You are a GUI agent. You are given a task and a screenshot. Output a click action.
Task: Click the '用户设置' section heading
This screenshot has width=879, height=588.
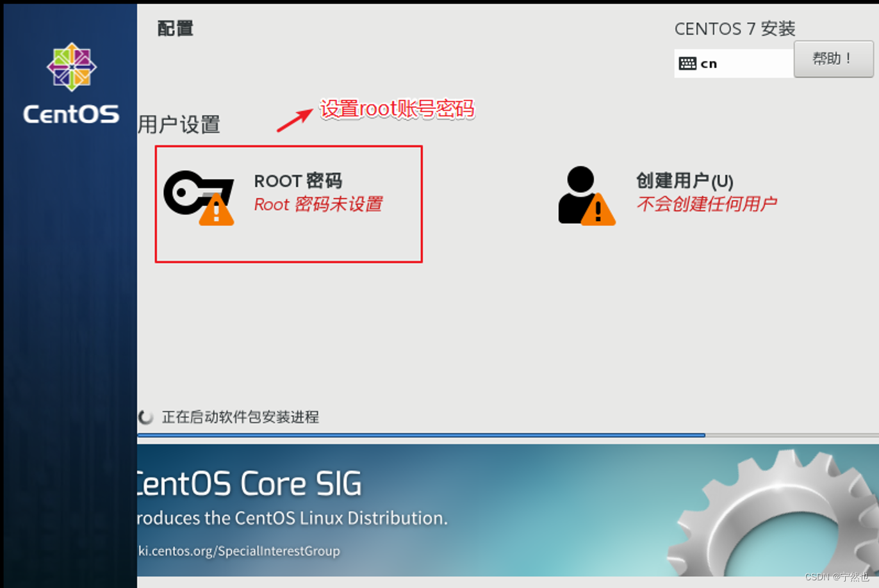pyautogui.click(x=179, y=124)
